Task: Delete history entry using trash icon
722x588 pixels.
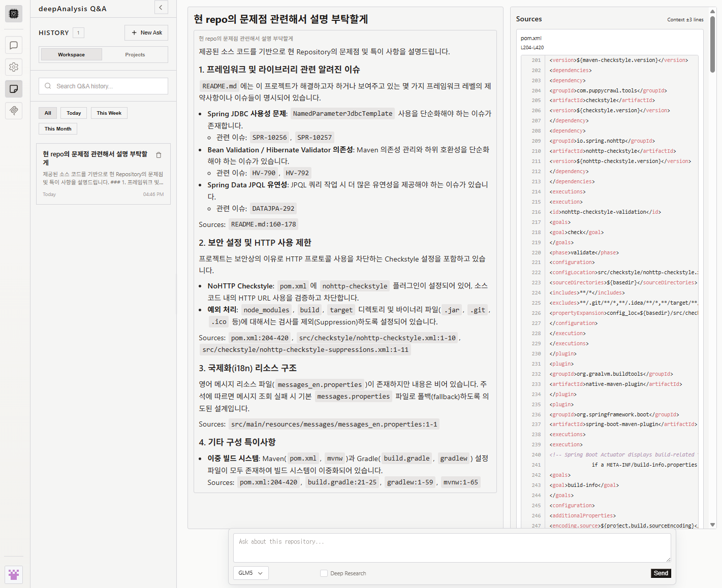Action: click(159, 155)
